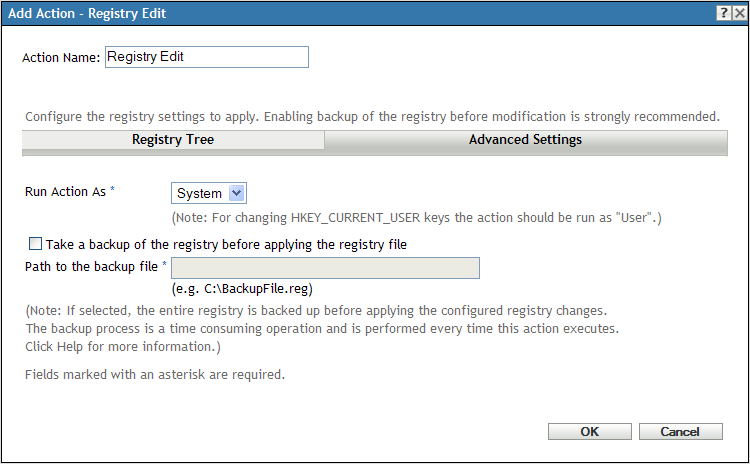Switch to the Registry Tree tab
This screenshot has height=464, width=750.
point(173,140)
